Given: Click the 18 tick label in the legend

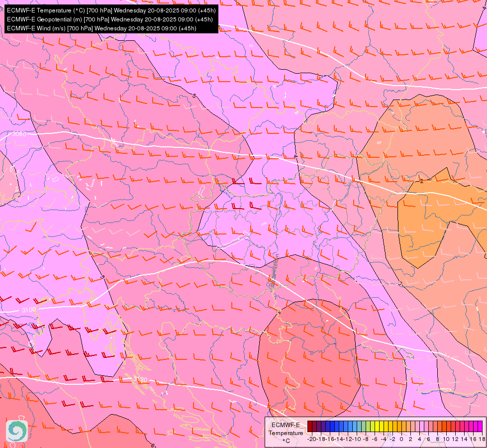Looking at the screenshot, I should [x=482, y=440].
